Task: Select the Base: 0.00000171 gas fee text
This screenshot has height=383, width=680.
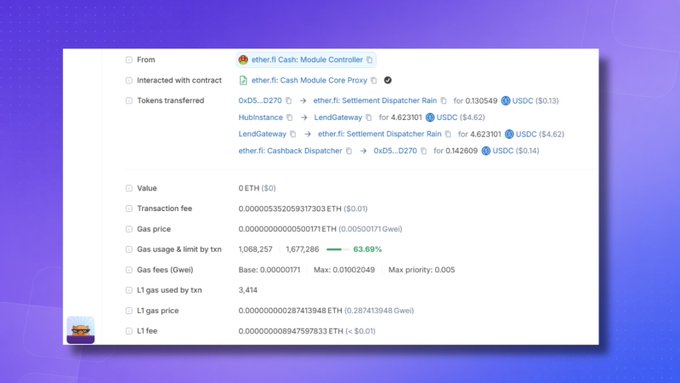Action: [269, 270]
